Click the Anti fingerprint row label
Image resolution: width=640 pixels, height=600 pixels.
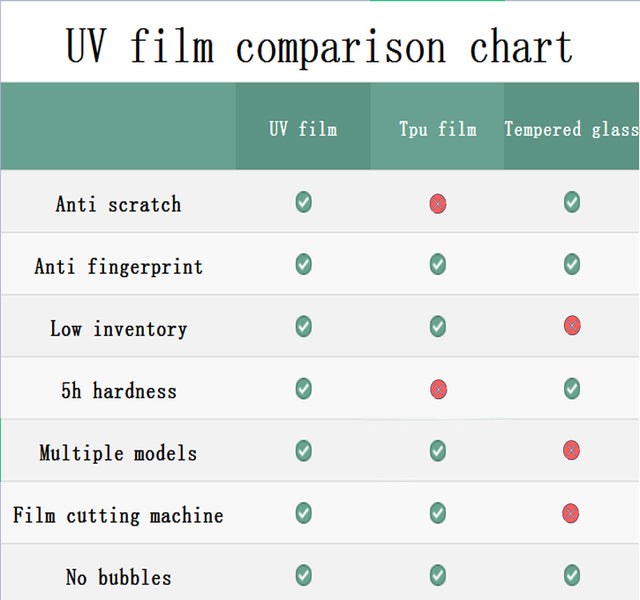tap(118, 267)
